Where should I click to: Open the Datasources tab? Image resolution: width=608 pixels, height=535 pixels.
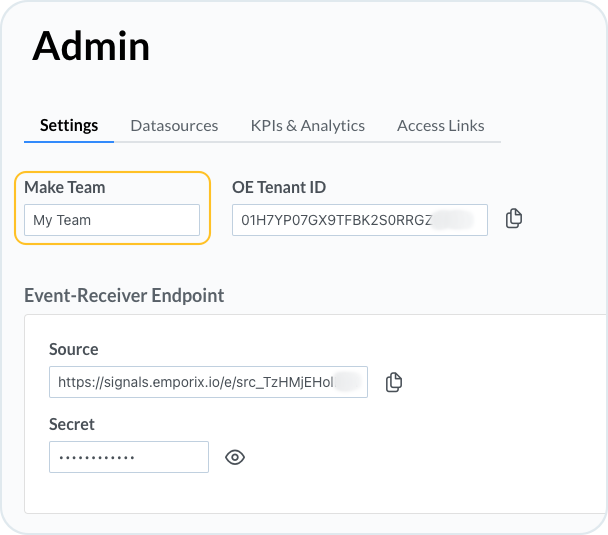pyautogui.click(x=174, y=125)
